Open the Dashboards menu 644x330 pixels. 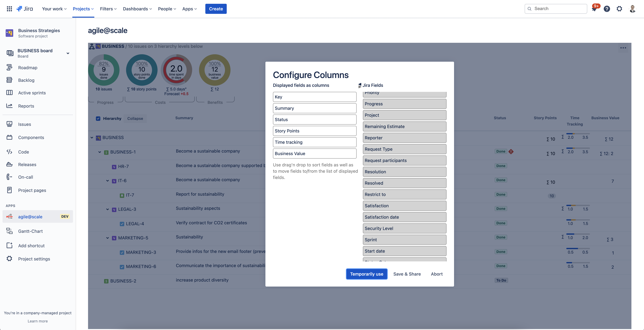coord(137,9)
